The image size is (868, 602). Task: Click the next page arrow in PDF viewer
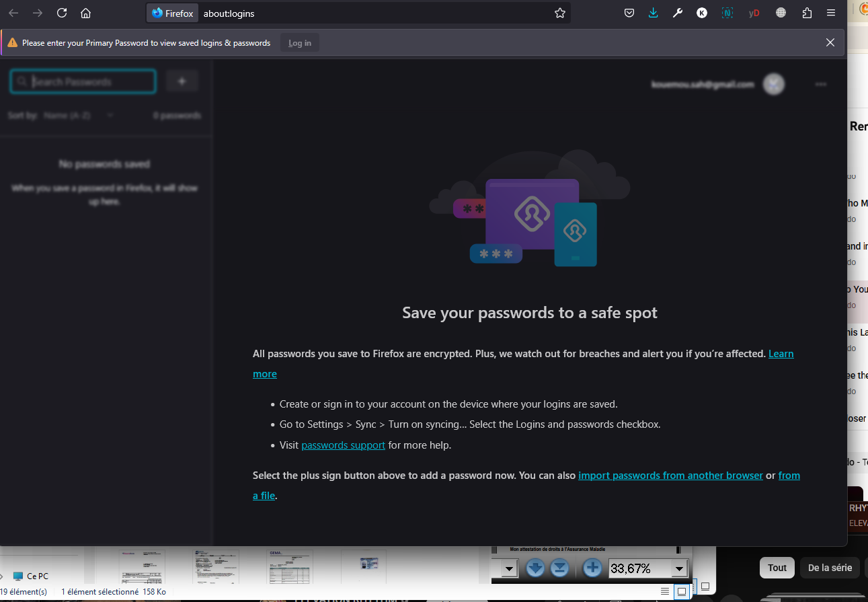(x=535, y=568)
